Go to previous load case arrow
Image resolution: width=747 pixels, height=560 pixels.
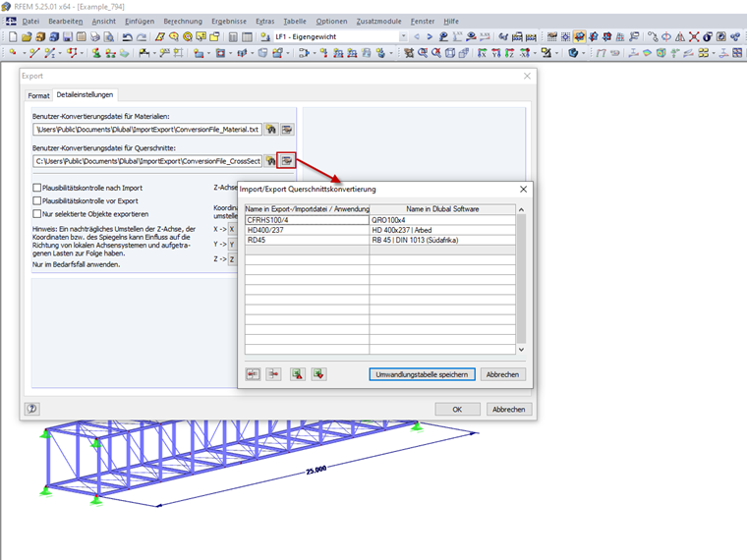coord(417,36)
